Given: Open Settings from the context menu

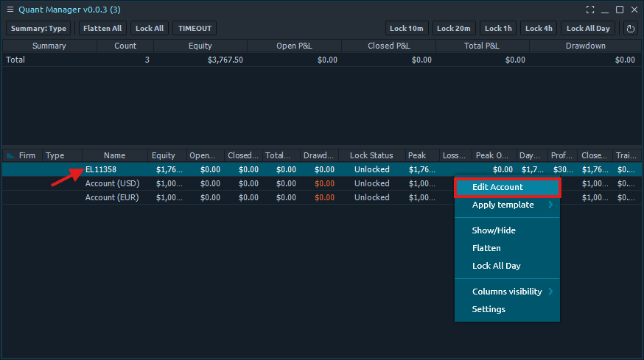Looking at the screenshot, I should (x=489, y=309).
